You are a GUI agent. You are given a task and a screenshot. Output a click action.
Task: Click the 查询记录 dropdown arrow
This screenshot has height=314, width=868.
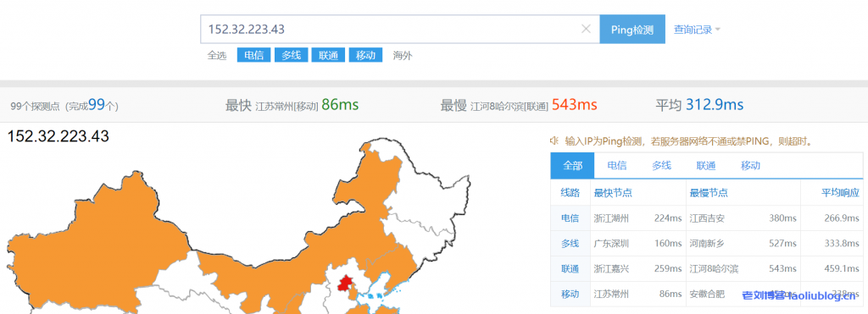(x=717, y=30)
